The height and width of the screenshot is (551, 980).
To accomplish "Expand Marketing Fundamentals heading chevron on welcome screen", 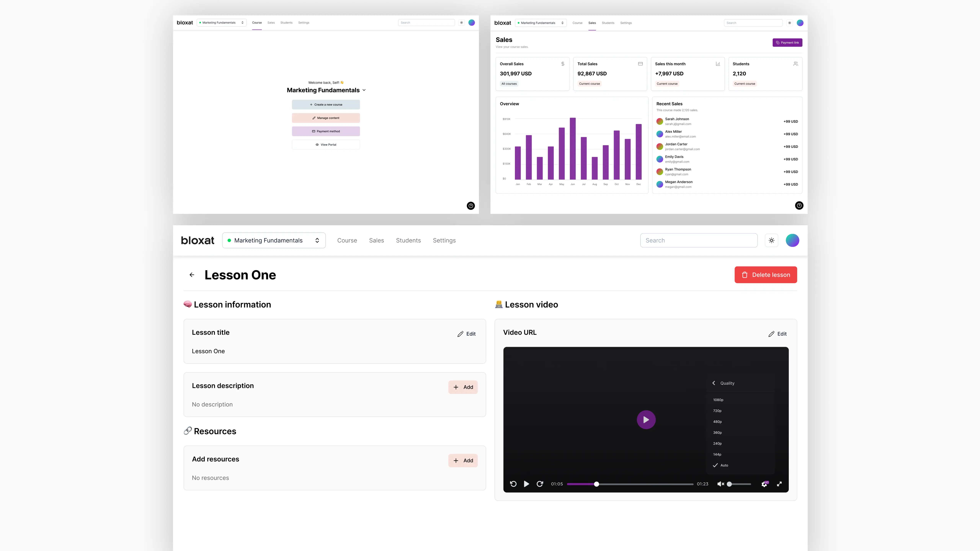I will pyautogui.click(x=364, y=90).
